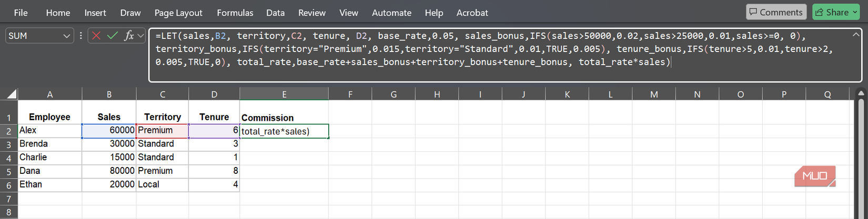This screenshot has height=219, width=868.
Task: Expand the Share button dropdown
Action: tap(855, 12)
